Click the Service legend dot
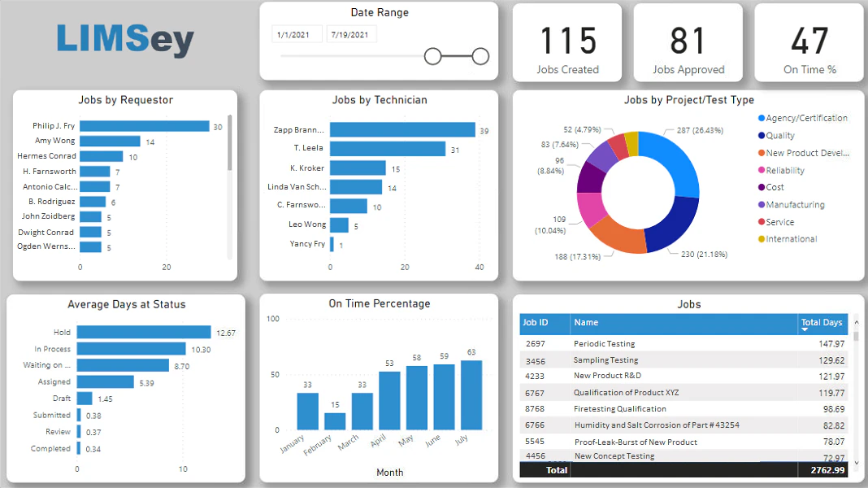The width and height of the screenshot is (868, 488). 762,221
